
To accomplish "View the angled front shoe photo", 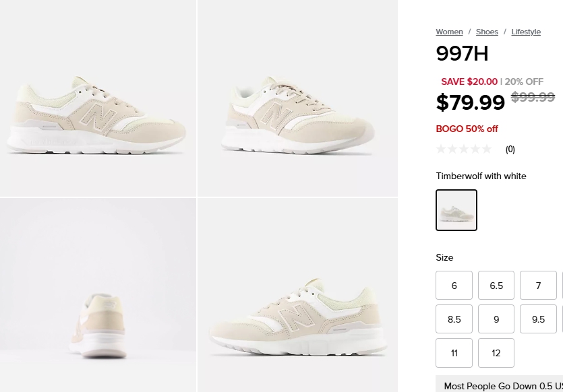I will (298, 98).
